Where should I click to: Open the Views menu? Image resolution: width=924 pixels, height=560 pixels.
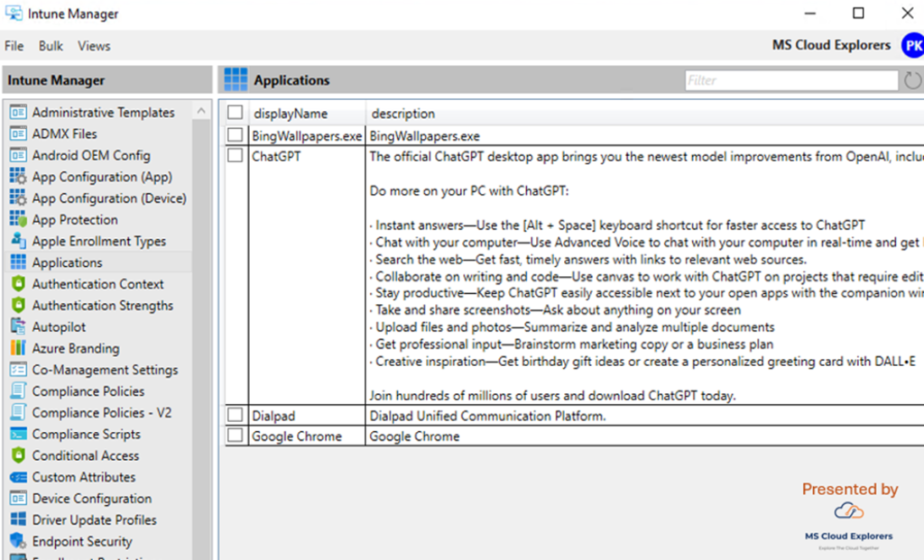pos(94,46)
